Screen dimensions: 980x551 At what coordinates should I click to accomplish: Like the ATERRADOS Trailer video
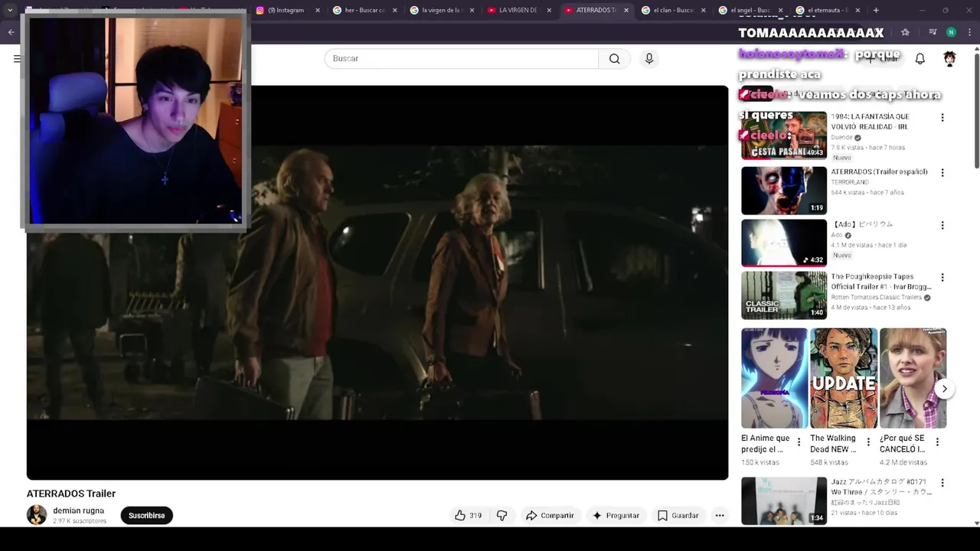point(468,516)
